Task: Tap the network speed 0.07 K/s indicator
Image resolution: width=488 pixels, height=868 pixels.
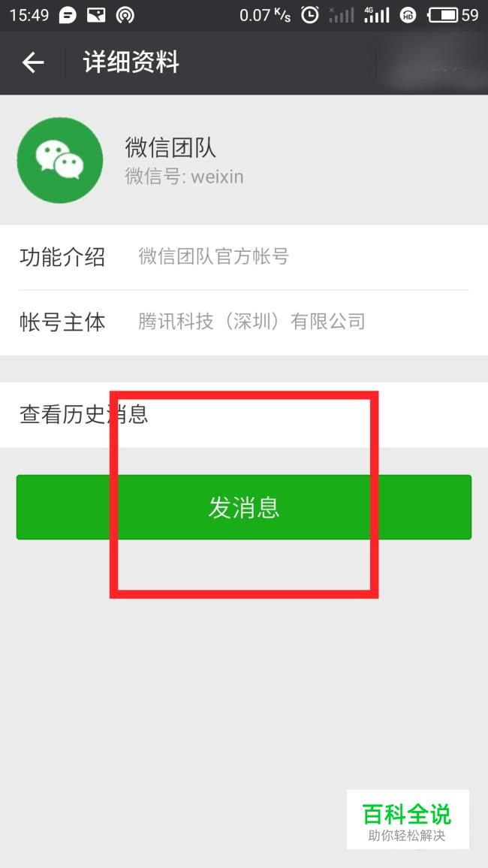Action: (265, 15)
